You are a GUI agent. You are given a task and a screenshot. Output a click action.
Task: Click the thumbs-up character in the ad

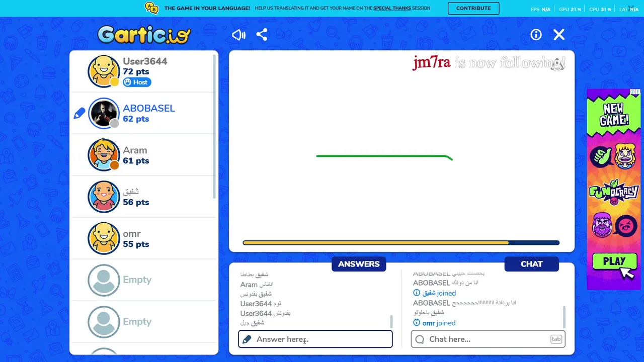click(x=601, y=157)
